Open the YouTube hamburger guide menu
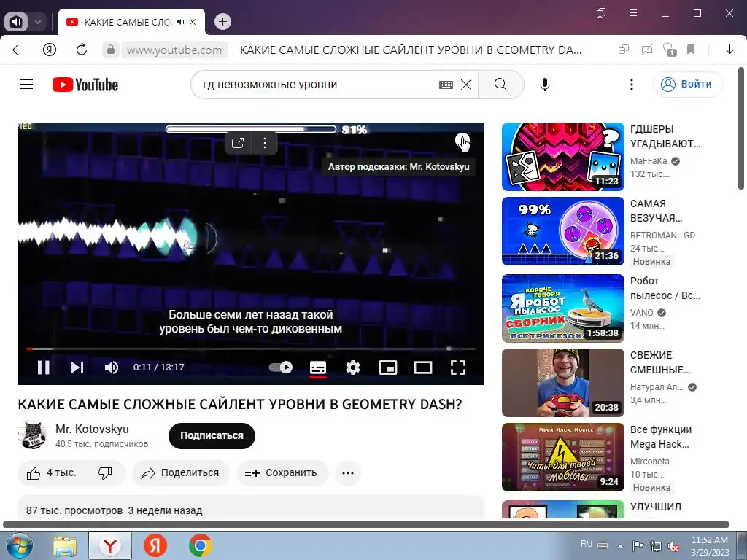Screen dimensions: 747x560 26,85
